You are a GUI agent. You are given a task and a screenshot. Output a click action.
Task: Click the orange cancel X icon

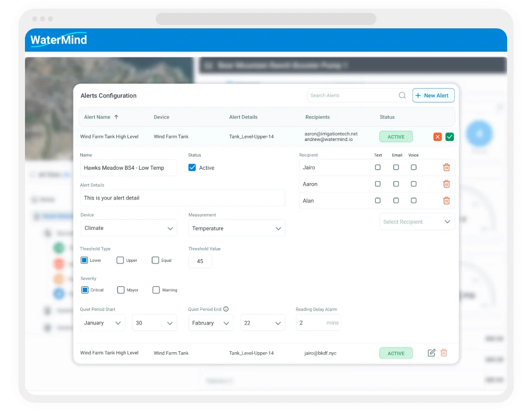[x=437, y=137]
